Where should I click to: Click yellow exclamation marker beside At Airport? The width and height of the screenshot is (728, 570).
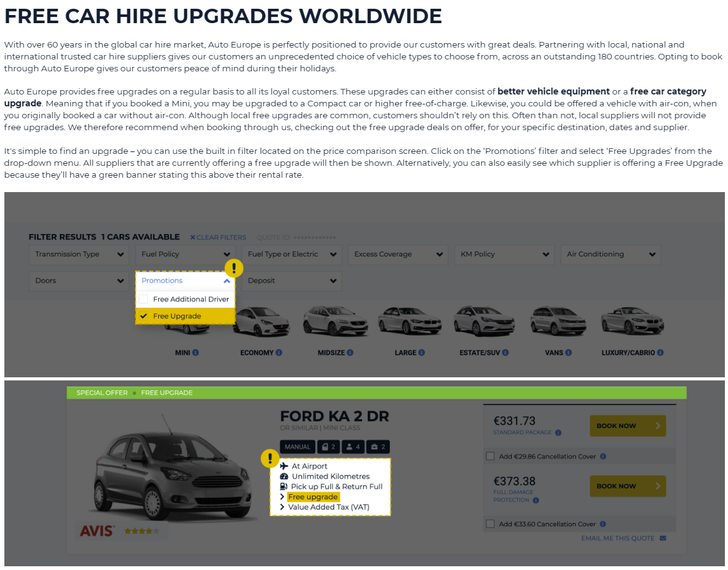(270, 459)
